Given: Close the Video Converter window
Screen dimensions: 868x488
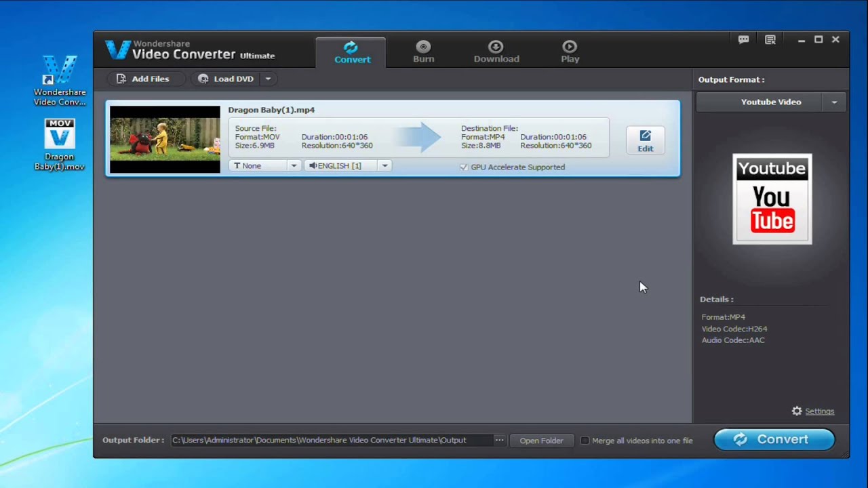Looking at the screenshot, I should [x=835, y=40].
